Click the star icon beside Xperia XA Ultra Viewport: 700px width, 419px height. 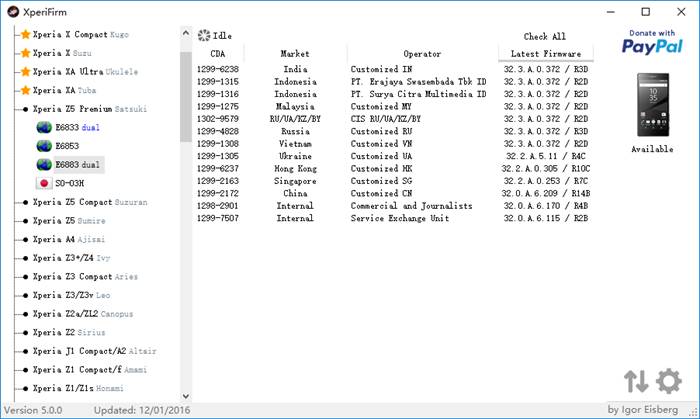[x=25, y=72]
